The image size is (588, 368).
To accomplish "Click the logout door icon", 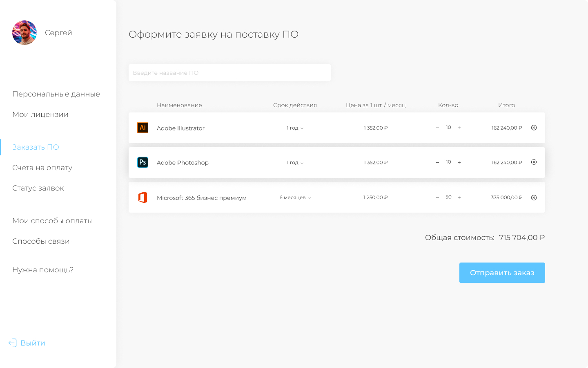I will click(x=13, y=343).
